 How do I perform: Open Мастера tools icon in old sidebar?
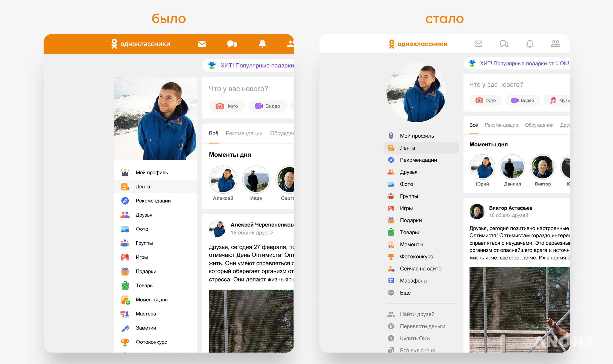click(x=125, y=314)
